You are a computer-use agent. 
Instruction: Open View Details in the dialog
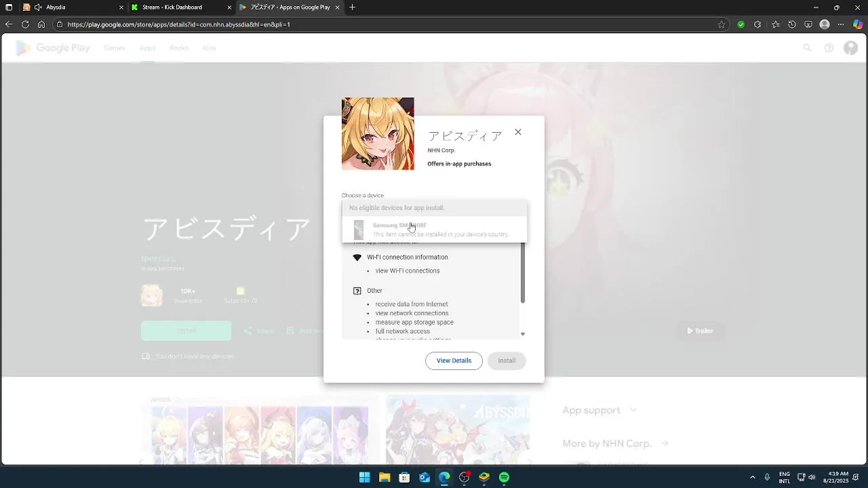454,361
